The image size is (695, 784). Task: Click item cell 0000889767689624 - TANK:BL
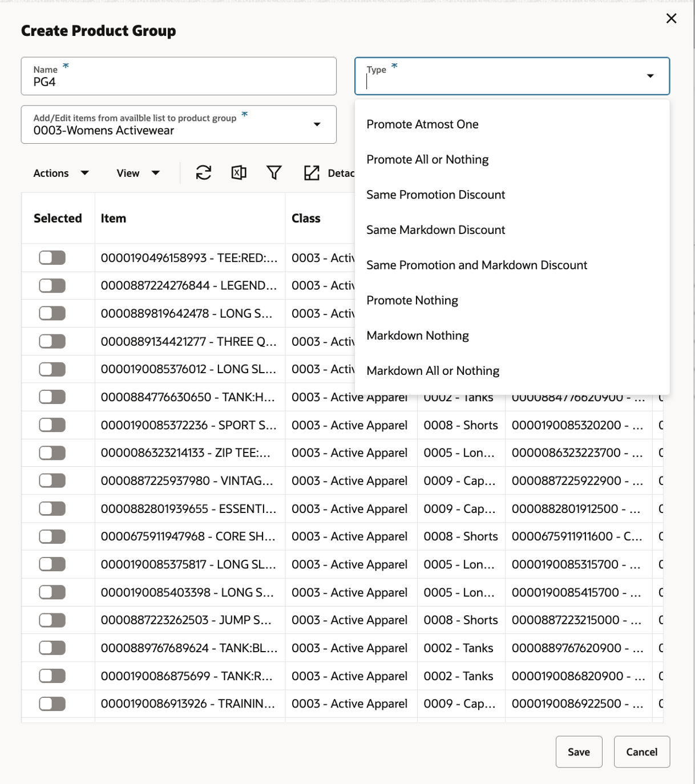[x=190, y=648]
